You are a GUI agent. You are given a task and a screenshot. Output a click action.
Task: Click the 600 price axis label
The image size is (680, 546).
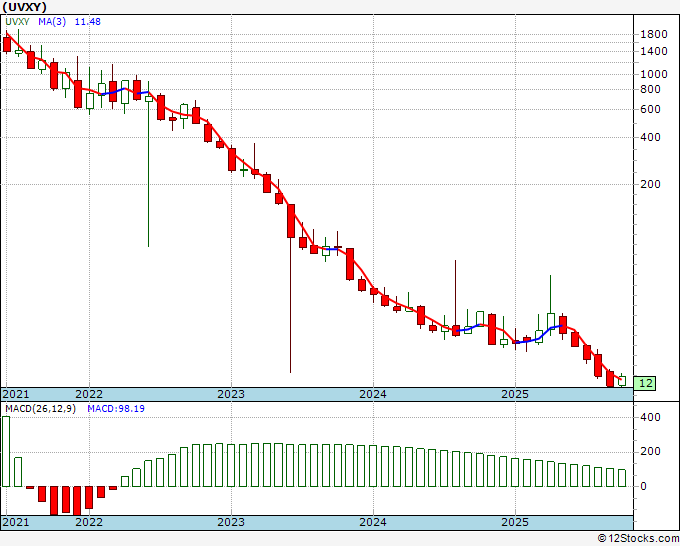(x=650, y=110)
